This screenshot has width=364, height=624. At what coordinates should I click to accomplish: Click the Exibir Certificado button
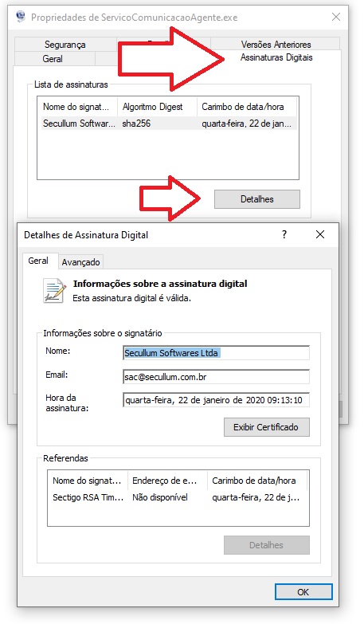coord(266,427)
